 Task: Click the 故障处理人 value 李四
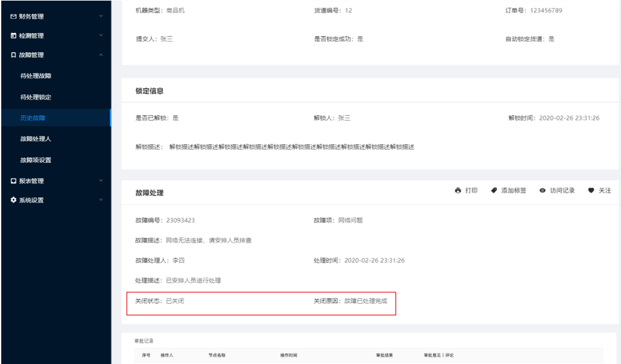178,260
